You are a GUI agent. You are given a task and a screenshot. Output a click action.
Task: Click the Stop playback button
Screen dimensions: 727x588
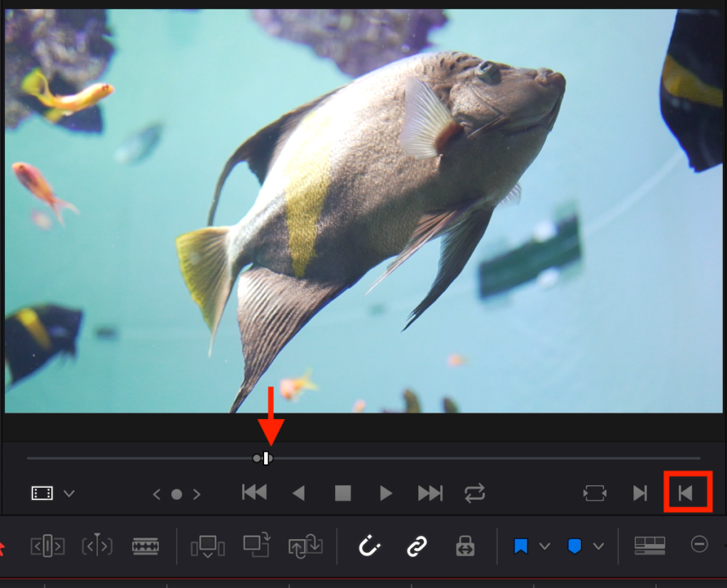(x=343, y=493)
